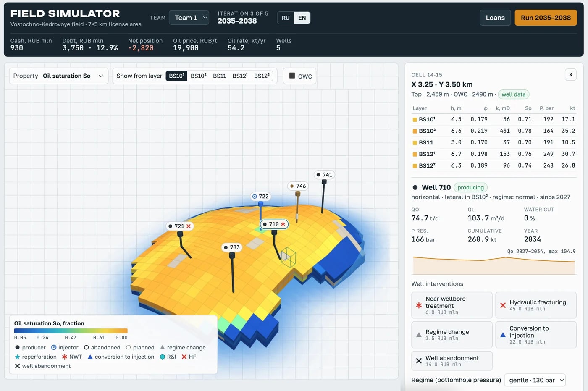588x391 pixels.
Task: Open the gentle · 130 bar regime dropdown
Action: [535, 380]
